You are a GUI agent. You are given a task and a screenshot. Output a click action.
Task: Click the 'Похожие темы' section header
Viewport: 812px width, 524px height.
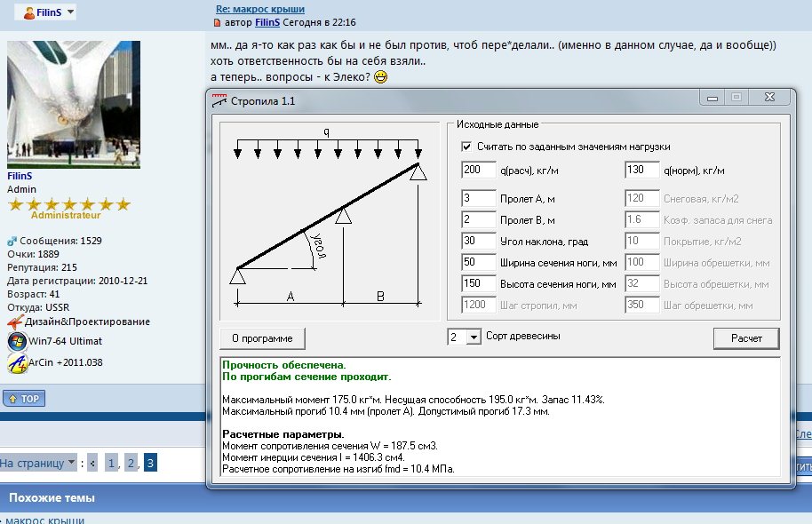click(52, 498)
